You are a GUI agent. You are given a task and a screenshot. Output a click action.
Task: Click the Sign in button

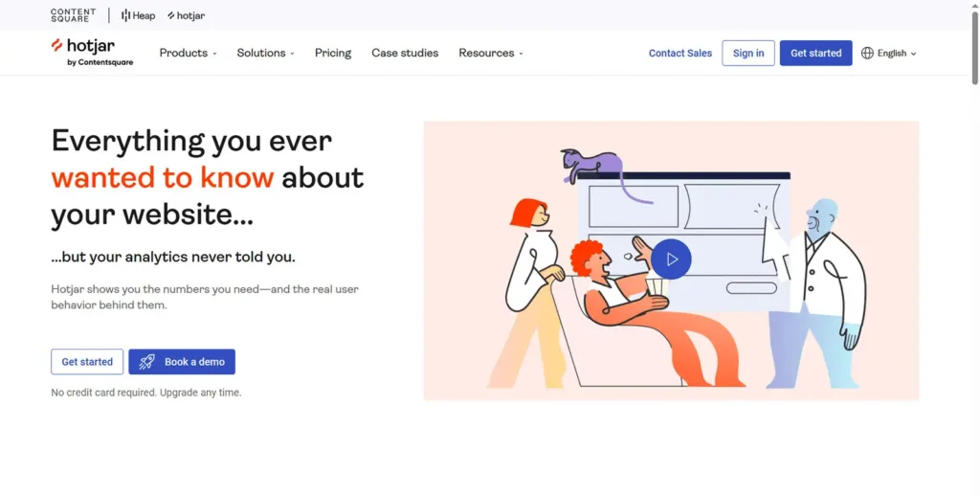click(x=748, y=54)
